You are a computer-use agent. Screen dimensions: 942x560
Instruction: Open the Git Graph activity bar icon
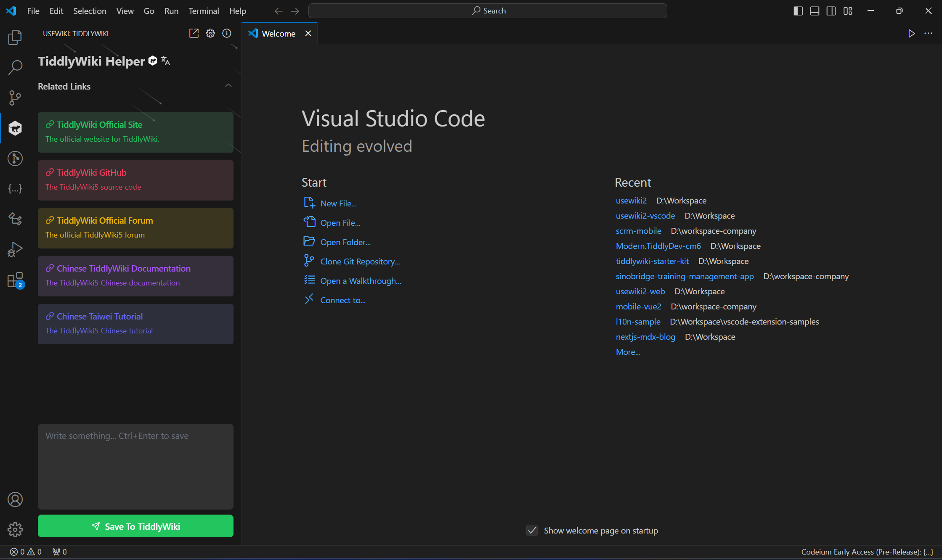tap(15, 158)
